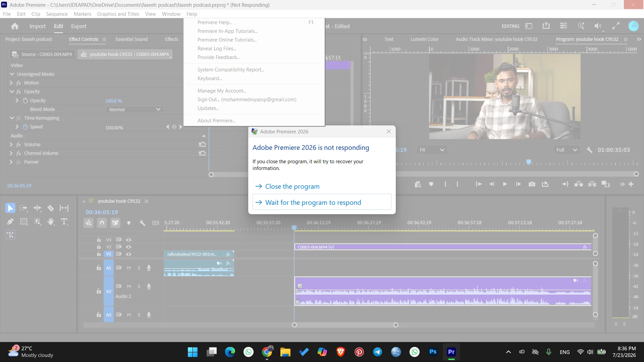Play the program monitor

pos(505,184)
